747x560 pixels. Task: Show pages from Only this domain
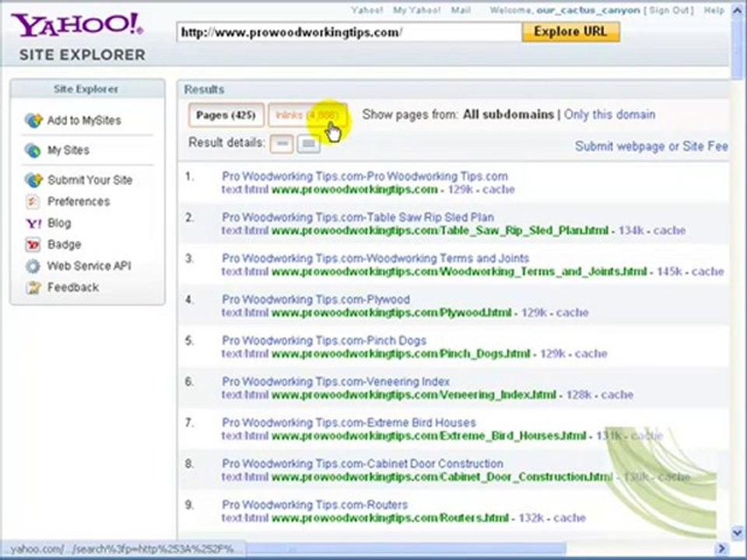pyautogui.click(x=609, y=115)
